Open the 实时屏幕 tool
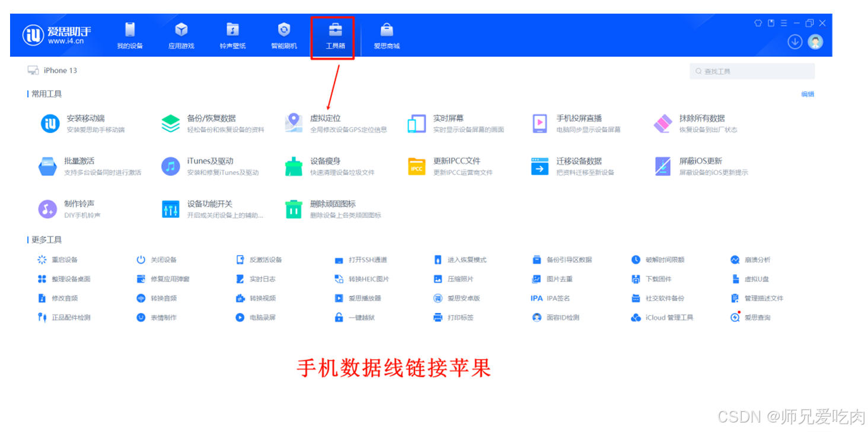Screen dimensions: 868x432 [455, 123]
